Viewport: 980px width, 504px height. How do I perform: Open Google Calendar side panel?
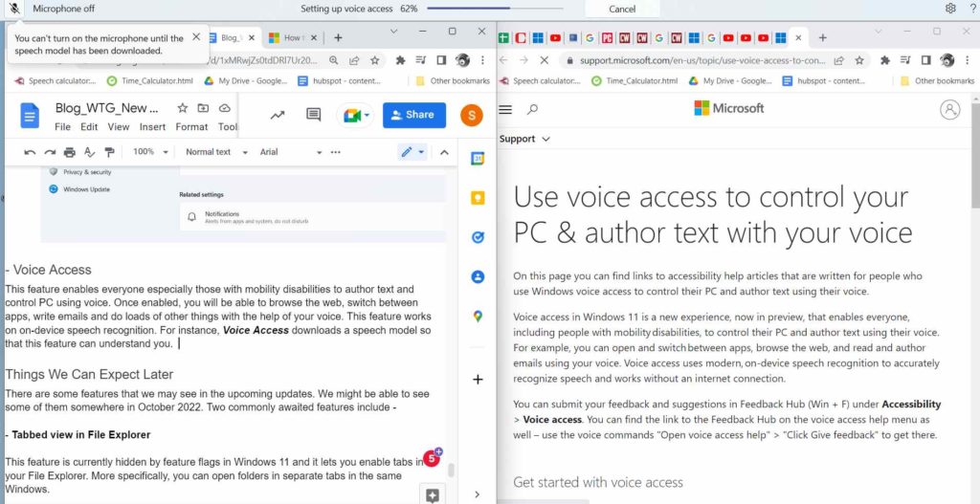click(478, 159)
